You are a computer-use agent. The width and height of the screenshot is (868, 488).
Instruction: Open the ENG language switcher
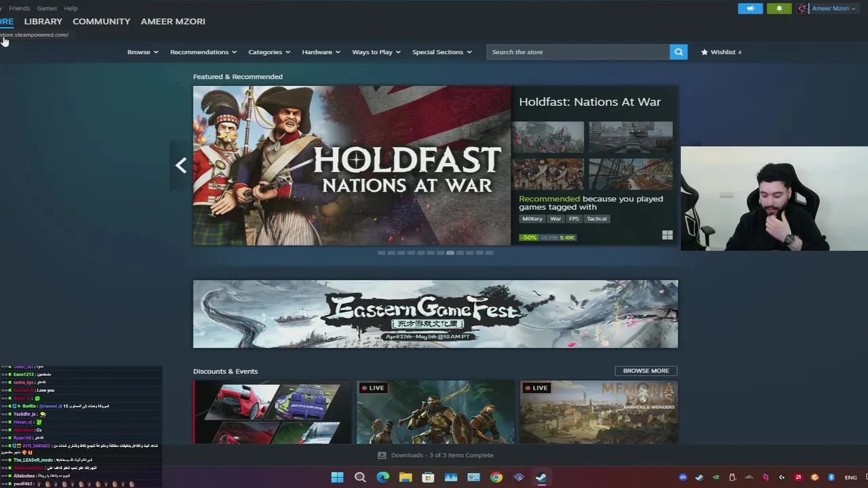pyautogui.click(x=850, y=477)
